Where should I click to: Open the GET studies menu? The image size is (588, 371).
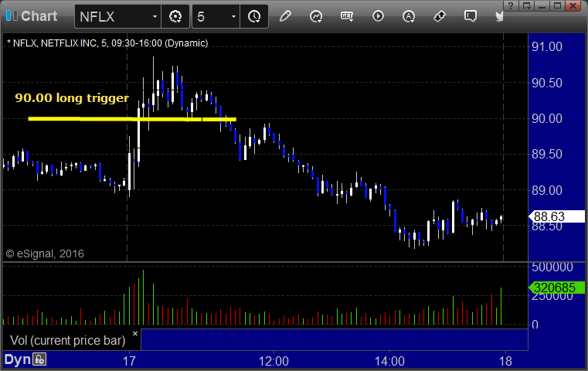[347, 16]
